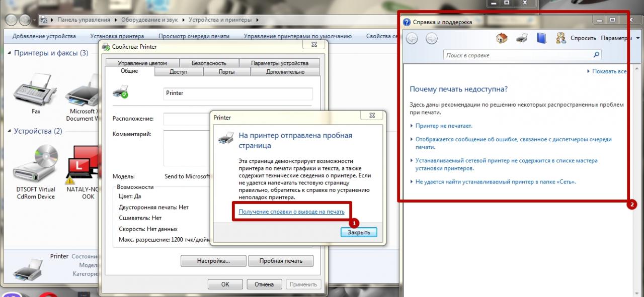Switch to the Порты tab
The height and width of the screenshot is (297, 644).
226,72
